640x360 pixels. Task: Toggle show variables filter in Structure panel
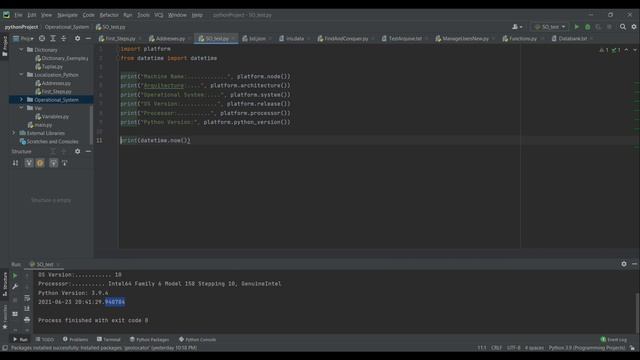point(29,163)
